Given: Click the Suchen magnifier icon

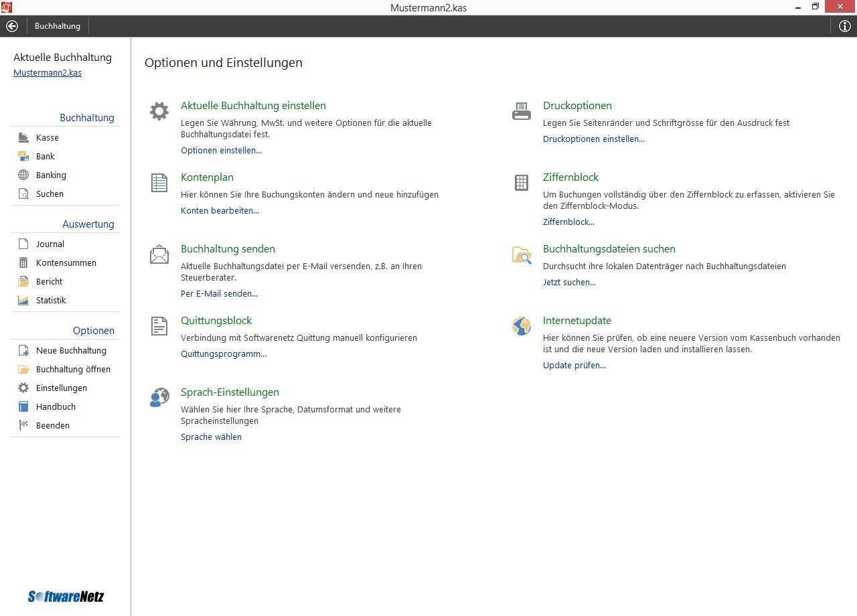Looking at the screenshot, I should [x=23, y=194].
